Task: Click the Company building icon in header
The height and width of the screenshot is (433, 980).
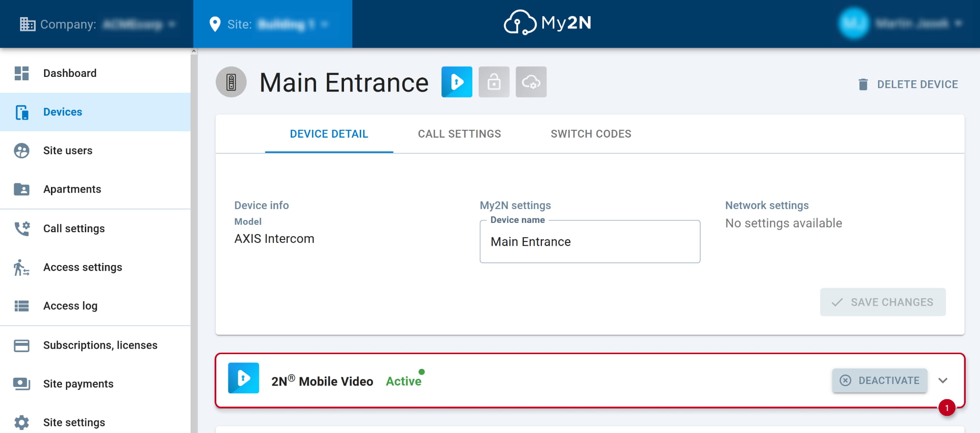Action: (27, 24)
